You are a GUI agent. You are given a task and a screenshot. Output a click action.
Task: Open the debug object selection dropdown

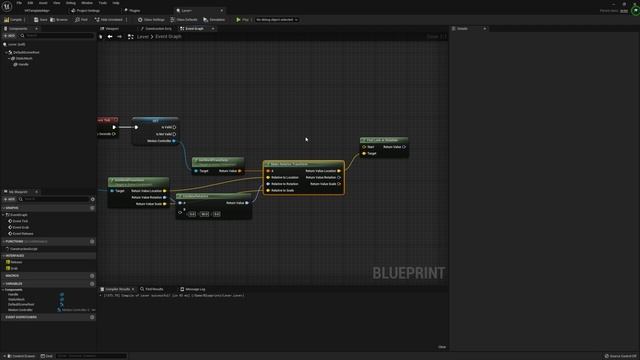[x=277, y=20]
